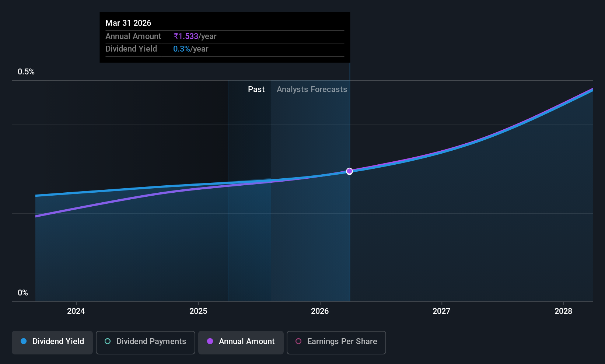Click the 2028 x-axis label

point(563,311)
